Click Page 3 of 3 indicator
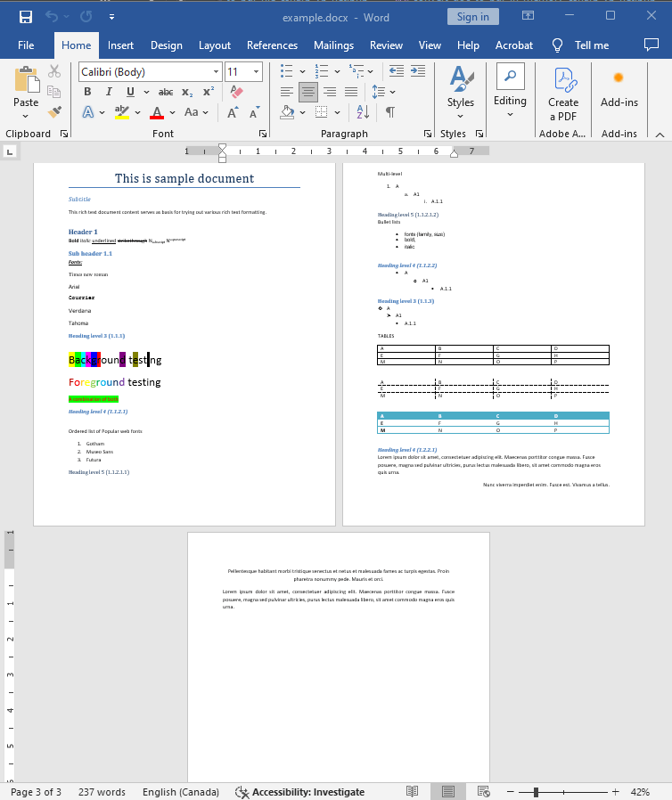672x800 pixels. pyautogui.click(x=36, y=792)
